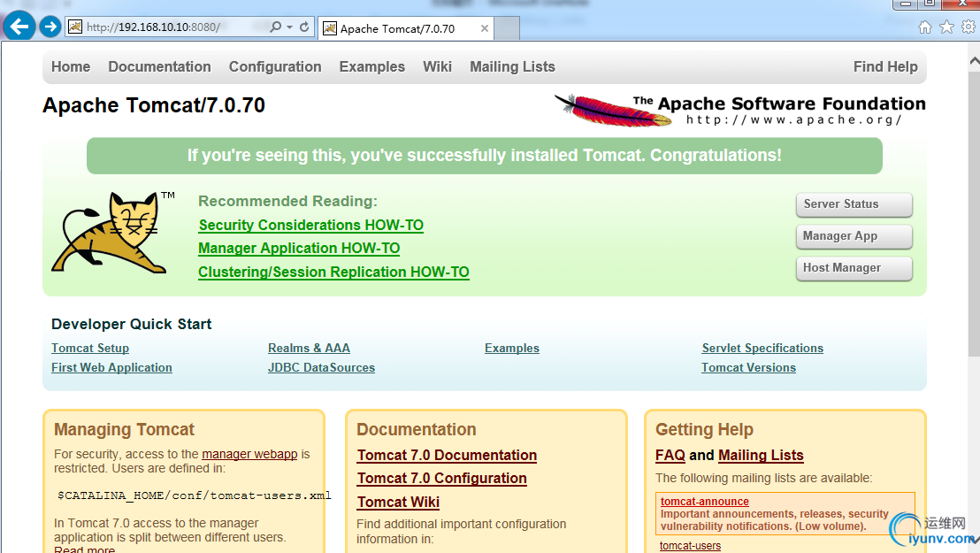Click the search magnifier in the address bar

pyautogui.click(x=275, y=27)
